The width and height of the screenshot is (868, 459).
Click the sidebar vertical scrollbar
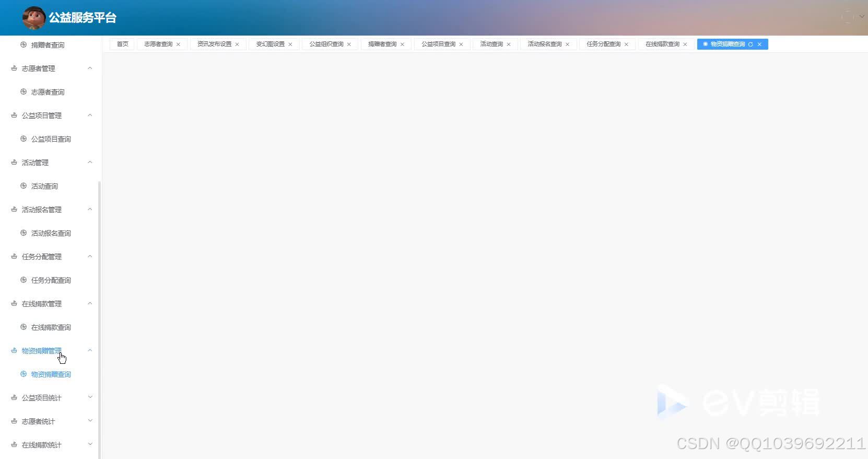pyautogui.click(x=99, y=320)
